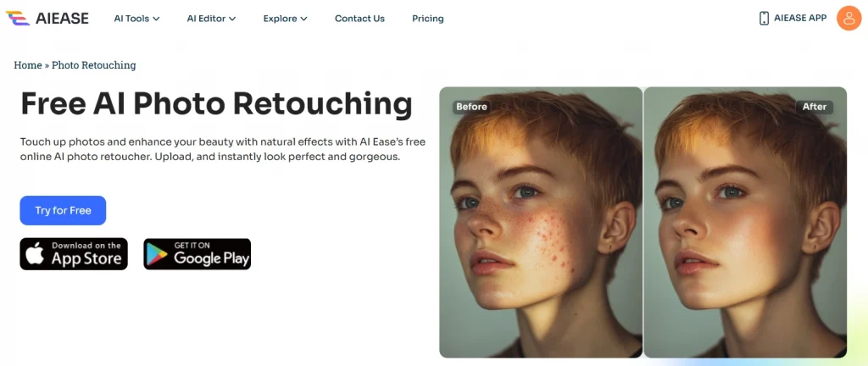
Task: Open the Contact Us menu item
Action: pos(359,19)
